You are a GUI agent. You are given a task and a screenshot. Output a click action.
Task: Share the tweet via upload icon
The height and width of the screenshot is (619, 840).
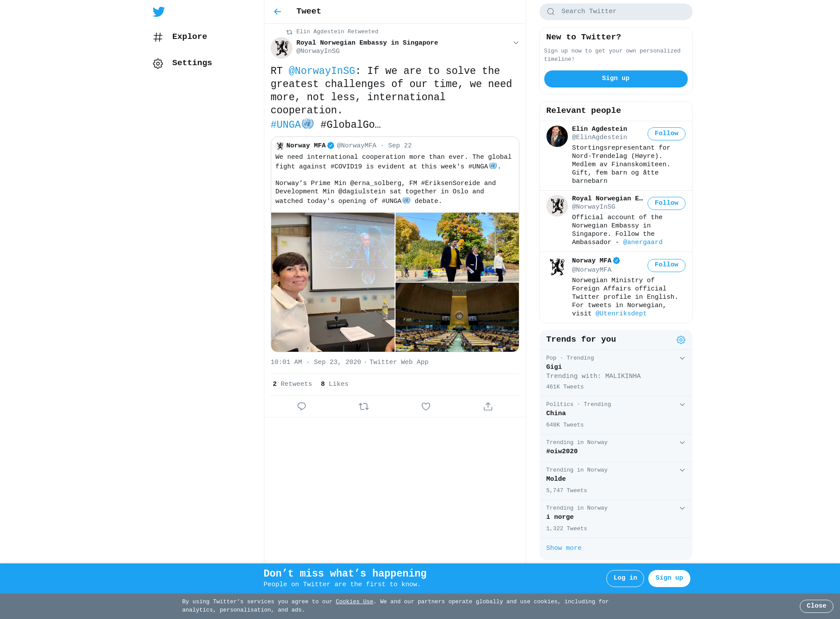click(x=488, y=406)
